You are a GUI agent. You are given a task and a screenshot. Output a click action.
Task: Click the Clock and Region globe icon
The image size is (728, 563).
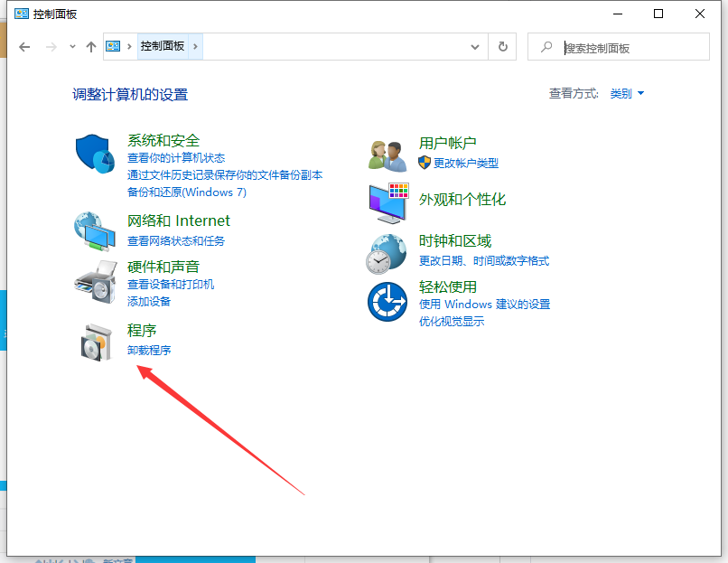tap(388, 252)
